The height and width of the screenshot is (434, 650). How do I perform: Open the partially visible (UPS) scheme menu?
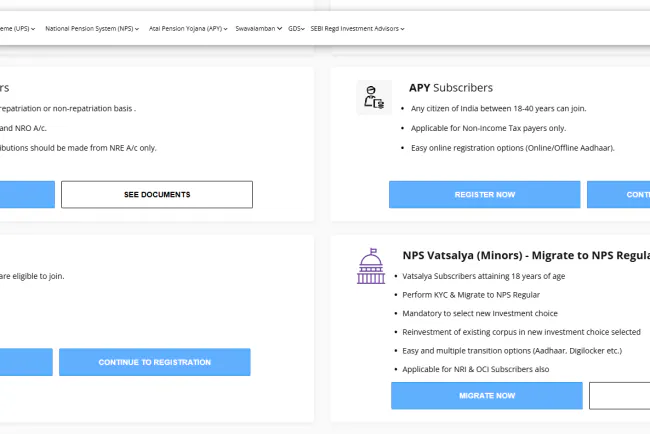tap(17, 29)
